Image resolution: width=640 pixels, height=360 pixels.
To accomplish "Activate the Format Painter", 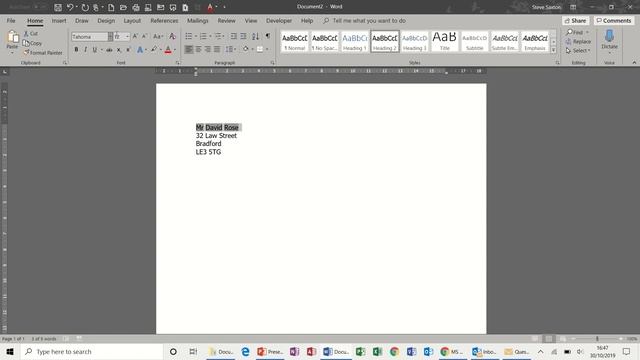I will (x=43, y=53).
